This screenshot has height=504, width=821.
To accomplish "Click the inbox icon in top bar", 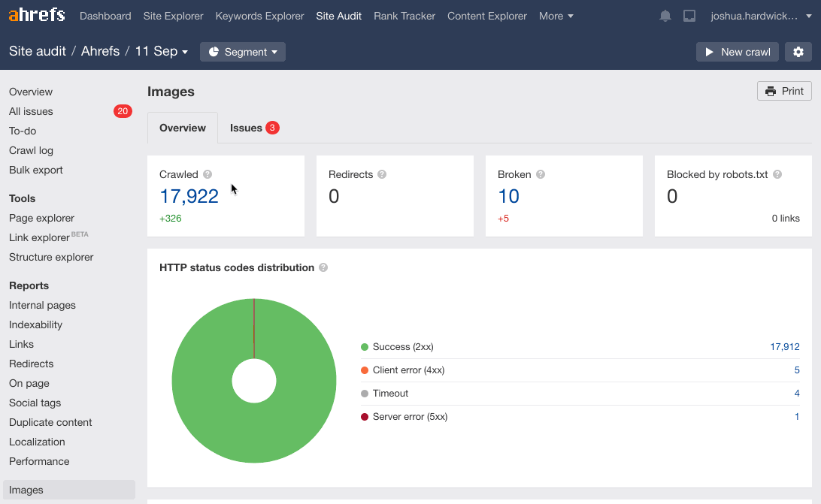I will point(689,16).
